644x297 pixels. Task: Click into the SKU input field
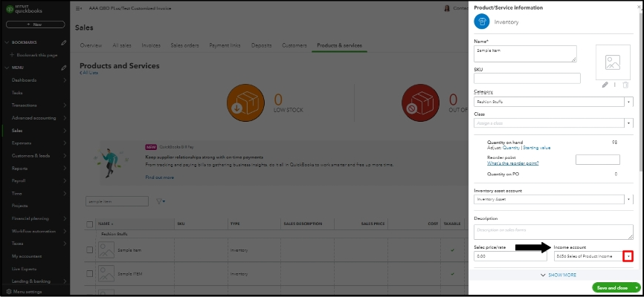click(527, 78)
